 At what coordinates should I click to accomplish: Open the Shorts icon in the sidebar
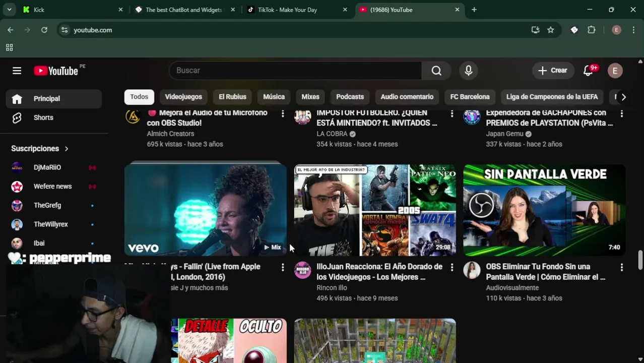coord(17,117)
